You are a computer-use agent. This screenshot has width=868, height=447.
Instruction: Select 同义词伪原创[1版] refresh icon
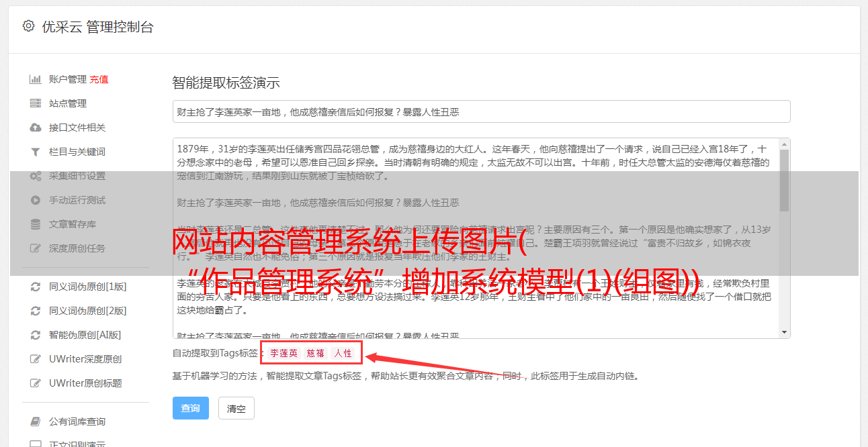[x=36, y=287]
